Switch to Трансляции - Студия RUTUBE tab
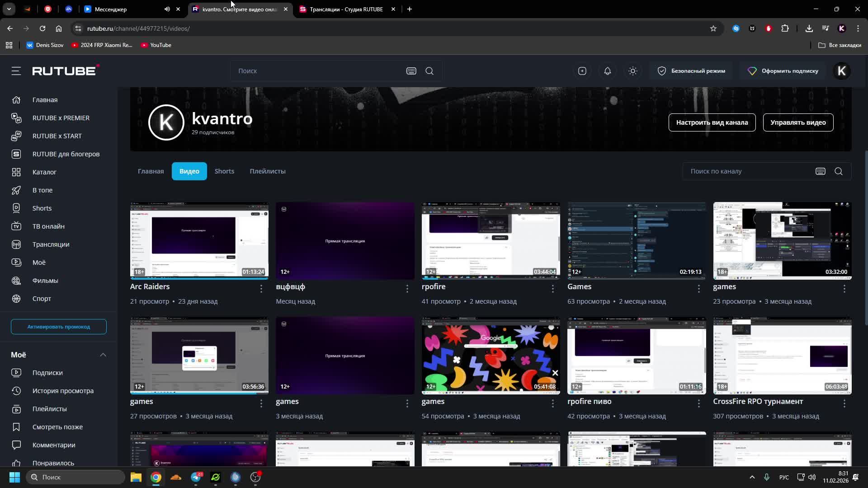 347,9
